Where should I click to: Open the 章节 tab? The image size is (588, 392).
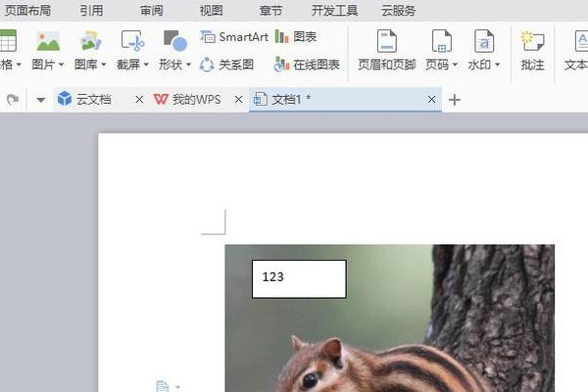point(270,11)
